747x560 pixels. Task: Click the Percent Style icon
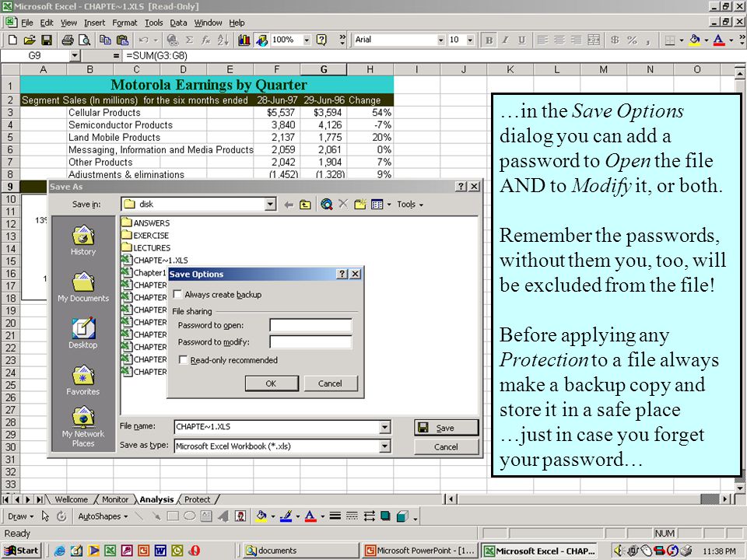pyautogui.click(x=632, y=40)
